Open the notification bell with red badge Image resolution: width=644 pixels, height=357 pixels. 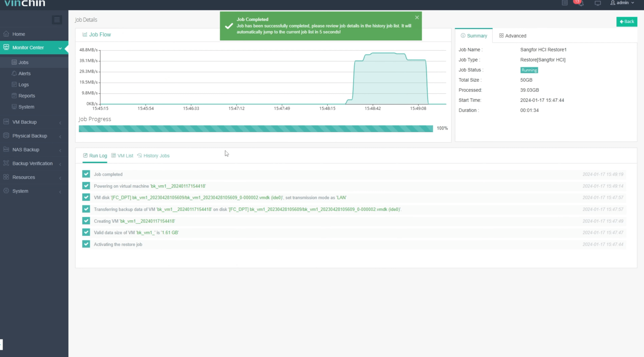click(x=580, y=3)
